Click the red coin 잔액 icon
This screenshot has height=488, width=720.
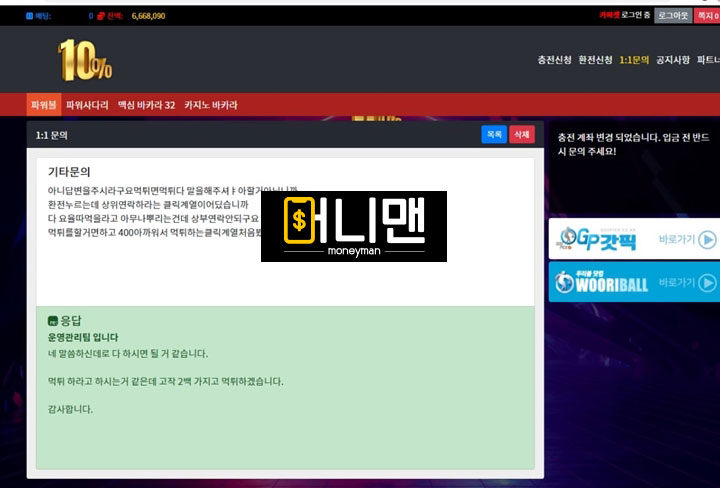[101, 16]
